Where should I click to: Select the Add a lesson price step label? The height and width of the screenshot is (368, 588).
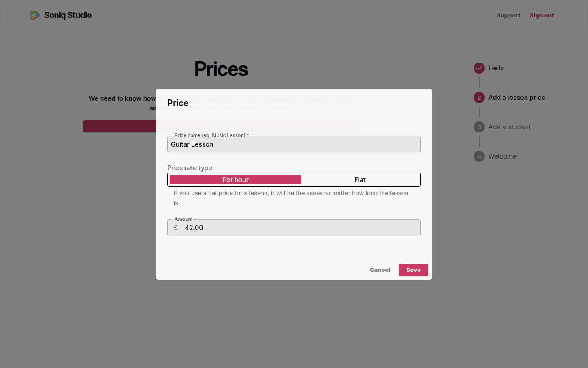click(517, 98)
